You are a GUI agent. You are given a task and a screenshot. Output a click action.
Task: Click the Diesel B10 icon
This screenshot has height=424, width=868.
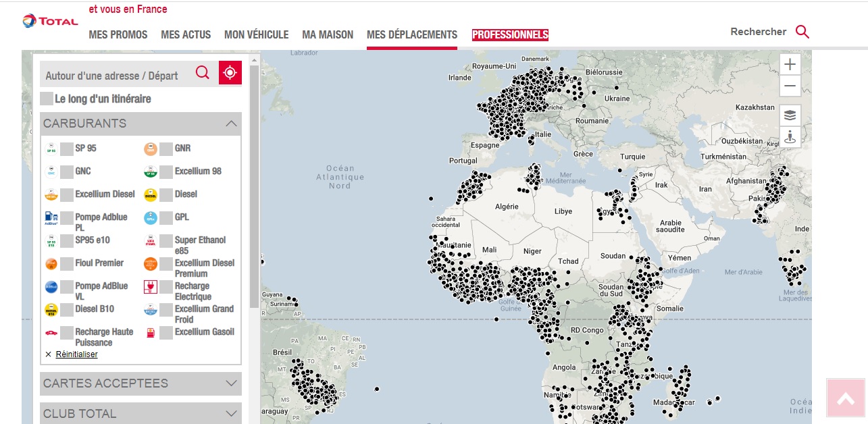[x=51, y=309]
